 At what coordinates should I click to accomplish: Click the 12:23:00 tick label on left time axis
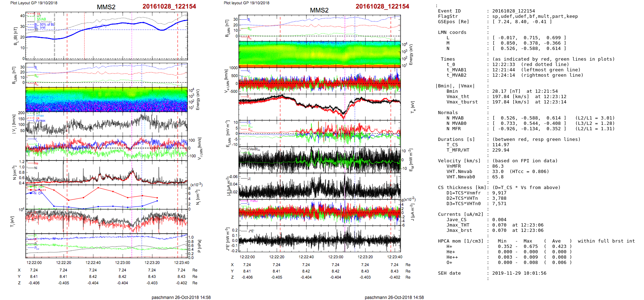pyautogui.click(x=122, y=263)
